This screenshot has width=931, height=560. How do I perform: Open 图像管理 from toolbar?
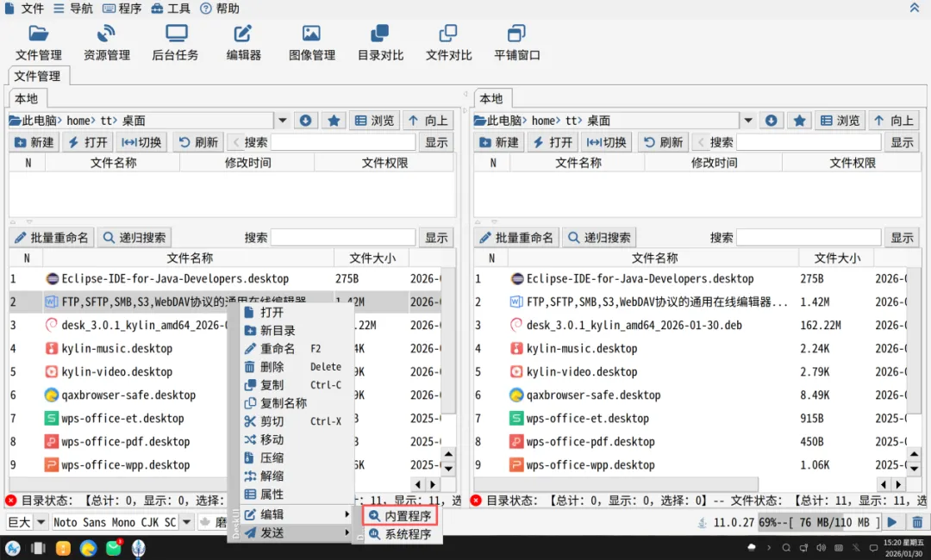tap(312, 43)
